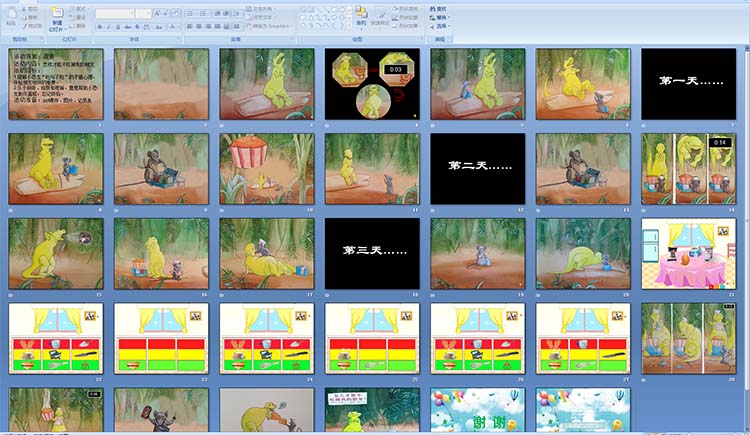Expand the shapes gallery More arrow

[349, 25]
